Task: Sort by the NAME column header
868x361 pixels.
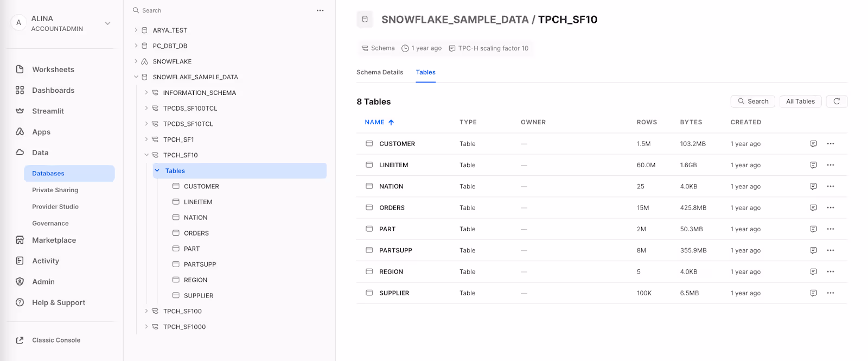Action: [x=379, y=123]
